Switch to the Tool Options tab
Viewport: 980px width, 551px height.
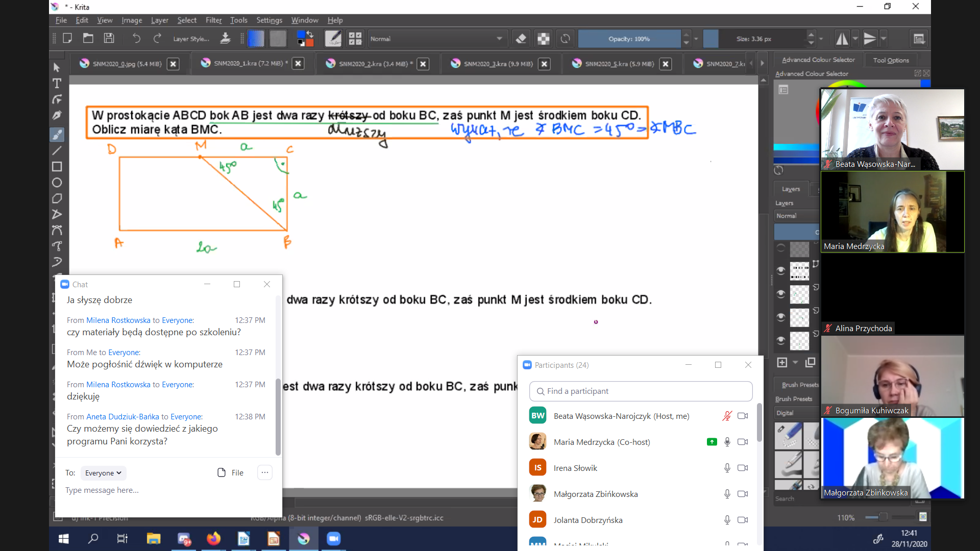tap(891, 60)
